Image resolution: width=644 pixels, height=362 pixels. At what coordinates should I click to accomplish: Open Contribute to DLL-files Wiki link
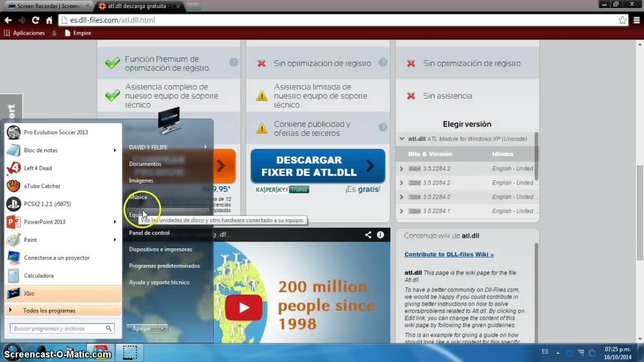449,254
